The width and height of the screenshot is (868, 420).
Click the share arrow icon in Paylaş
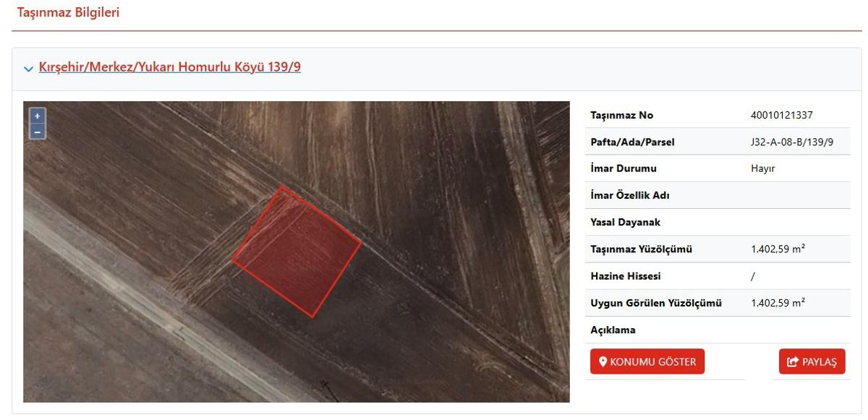click(793, 361)
